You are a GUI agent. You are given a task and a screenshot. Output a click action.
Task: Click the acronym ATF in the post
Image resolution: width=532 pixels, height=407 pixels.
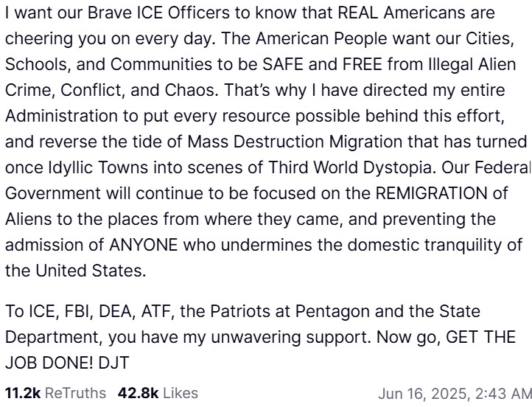click(x=158, y=312)
